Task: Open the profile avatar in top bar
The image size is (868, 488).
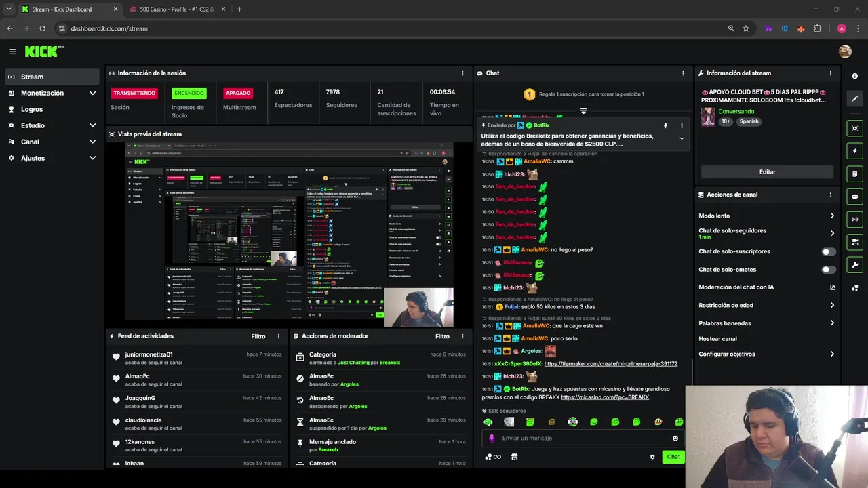Action: 845,52
